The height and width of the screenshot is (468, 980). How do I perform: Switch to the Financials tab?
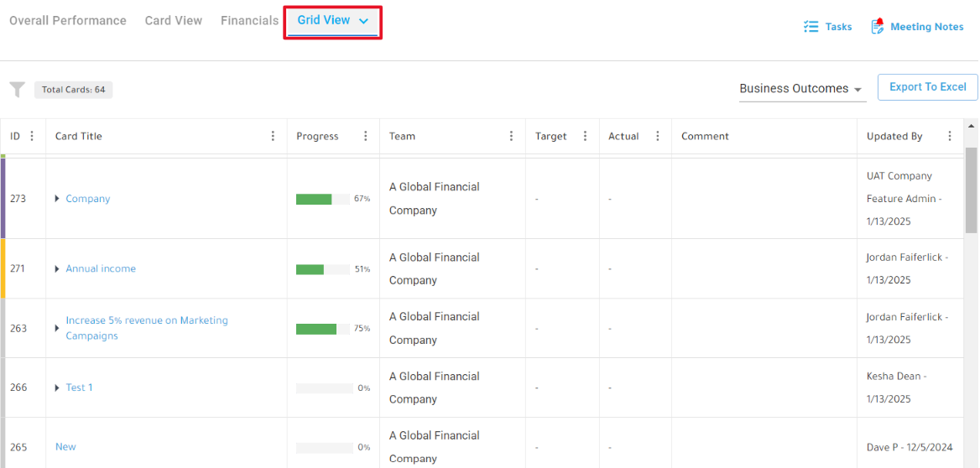point(249,21)
